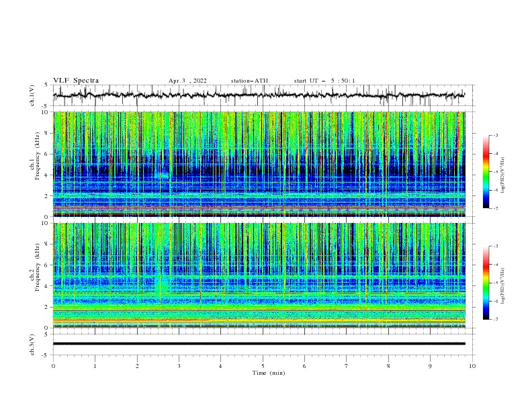The height and width of the screenshot is (411, 532).
Task: Click the "-4" label on ch.2 color bar
Action: tap(495, 265)
